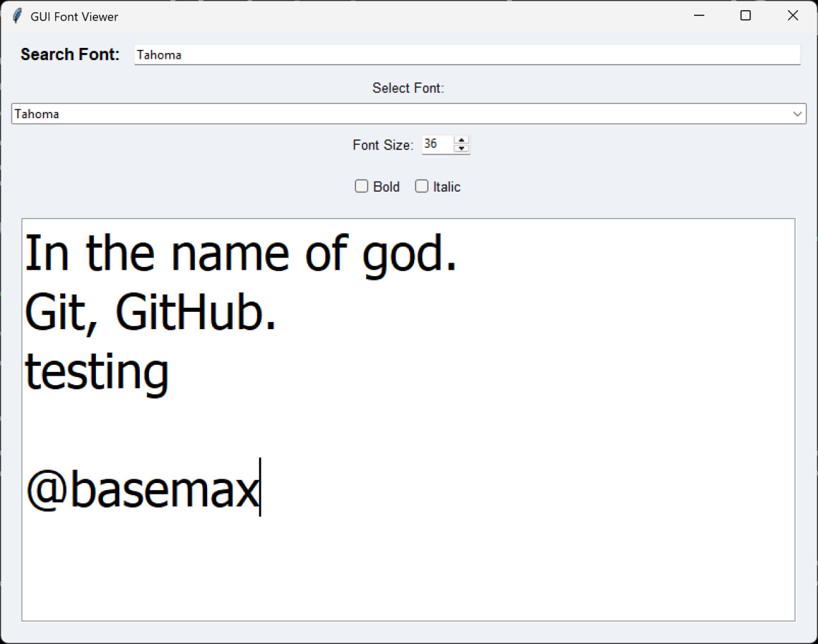Close the GUI Font Viewer window
818x644 pixels.
[x=792, y=16]
